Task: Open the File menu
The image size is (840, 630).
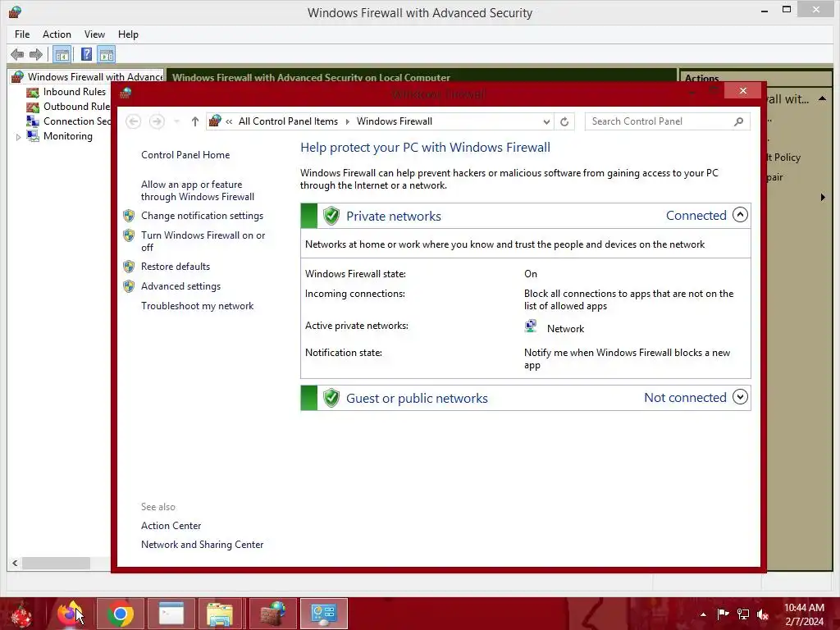Action: [x=22, y=34]
